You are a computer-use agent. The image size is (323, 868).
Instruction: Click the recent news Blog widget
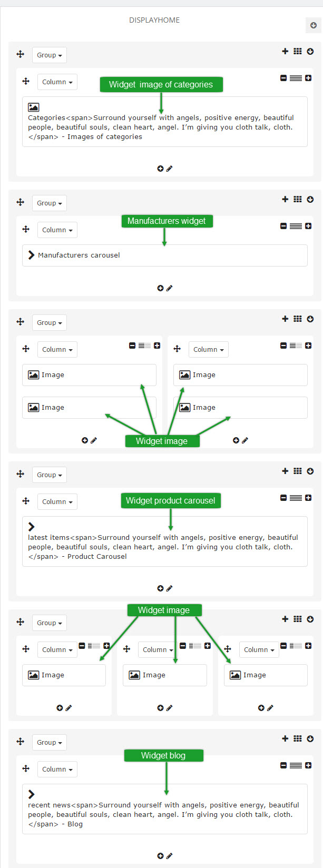tap(164, 809)
